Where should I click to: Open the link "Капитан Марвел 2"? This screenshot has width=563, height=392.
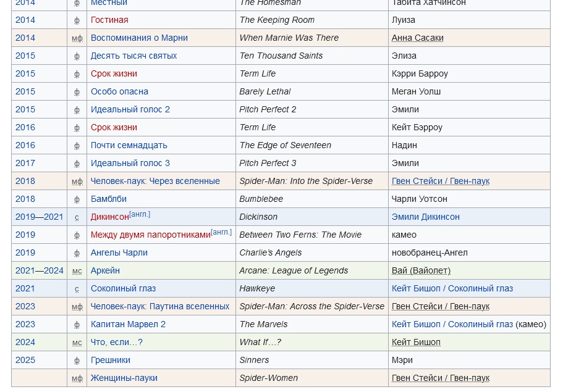(128, 325)
